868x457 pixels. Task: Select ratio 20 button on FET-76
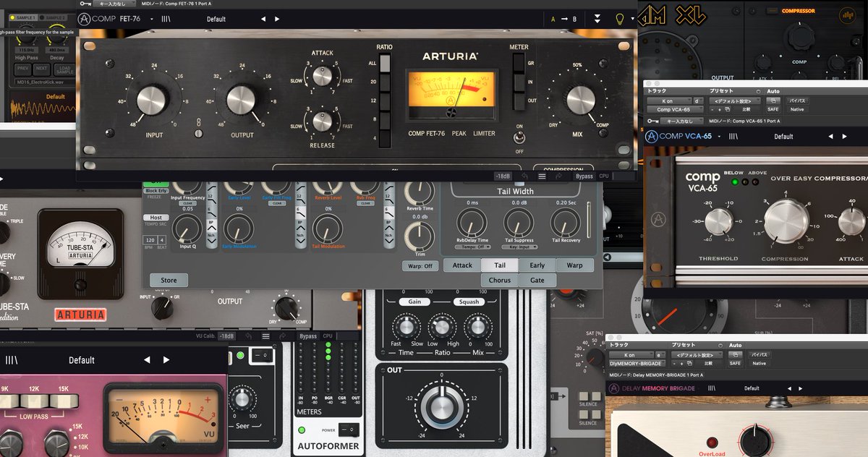(x=385, y=82)
